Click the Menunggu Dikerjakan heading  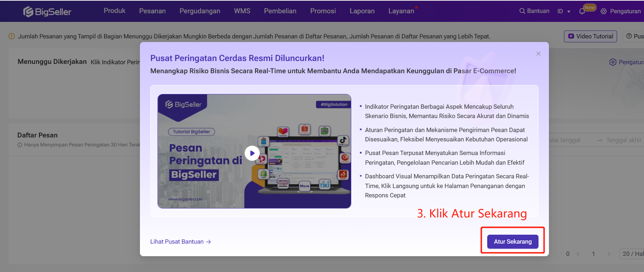coord(52,62)
